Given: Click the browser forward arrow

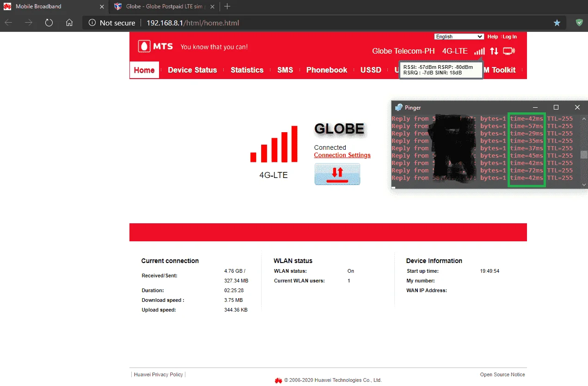Looking at the screenshot, I should pos(29,23).
